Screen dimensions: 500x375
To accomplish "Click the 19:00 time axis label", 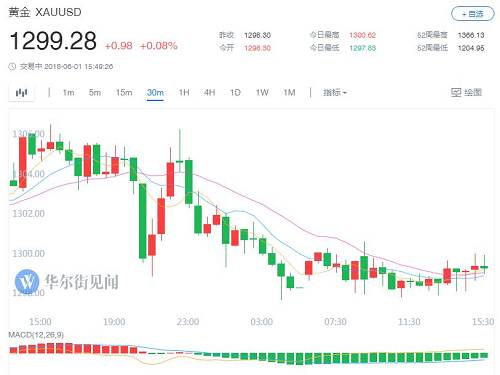I will (114, 322).
